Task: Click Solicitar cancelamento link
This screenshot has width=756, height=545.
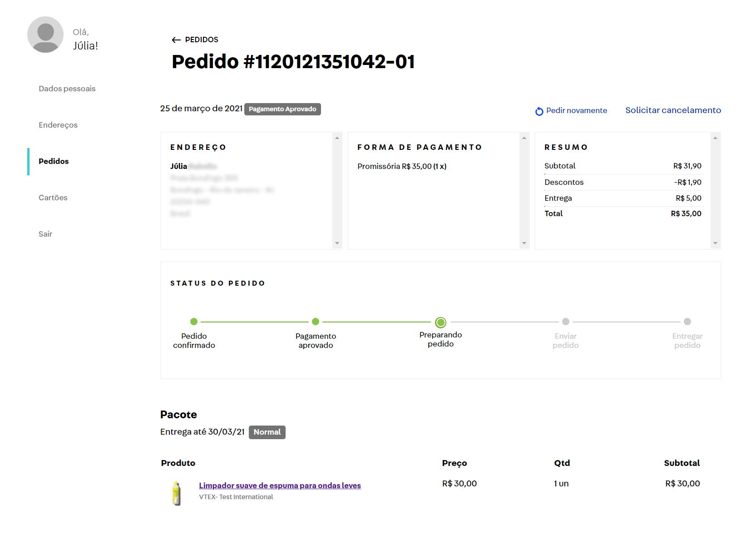Action: coord(673,110)
